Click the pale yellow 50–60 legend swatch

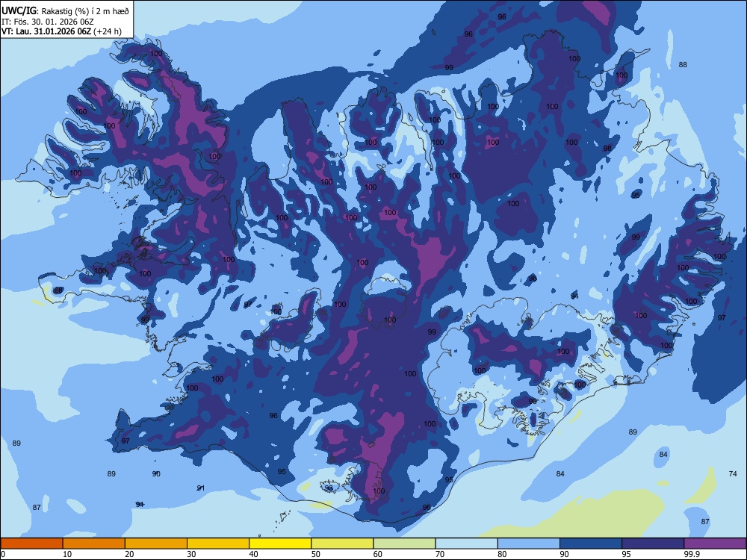342,544
